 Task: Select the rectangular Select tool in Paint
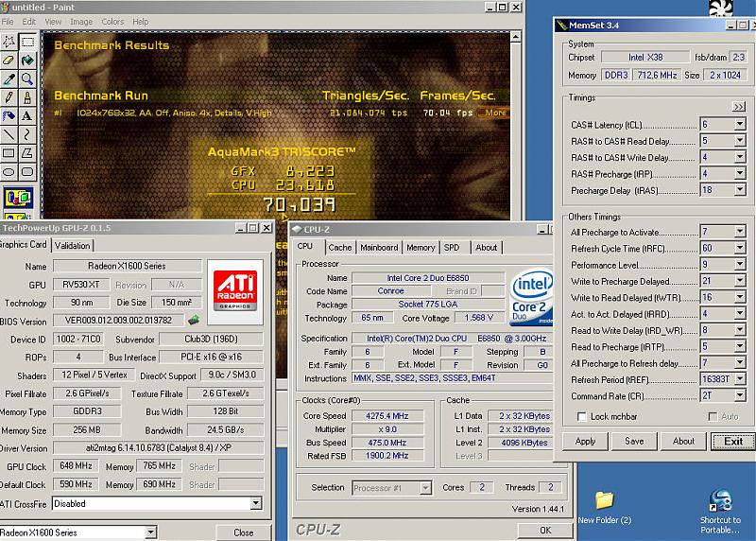27,42
